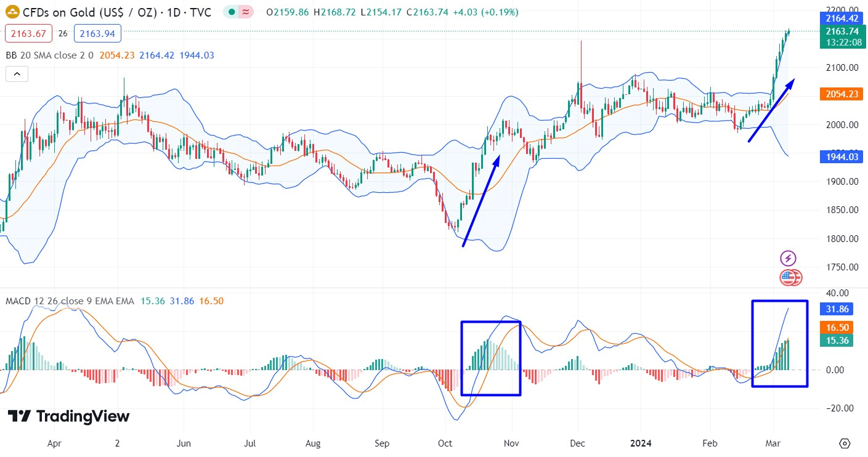The height and width of the screenshot is (457, 868).
Task: Open the US flag economic events icon
Action: tap(789, 278)
